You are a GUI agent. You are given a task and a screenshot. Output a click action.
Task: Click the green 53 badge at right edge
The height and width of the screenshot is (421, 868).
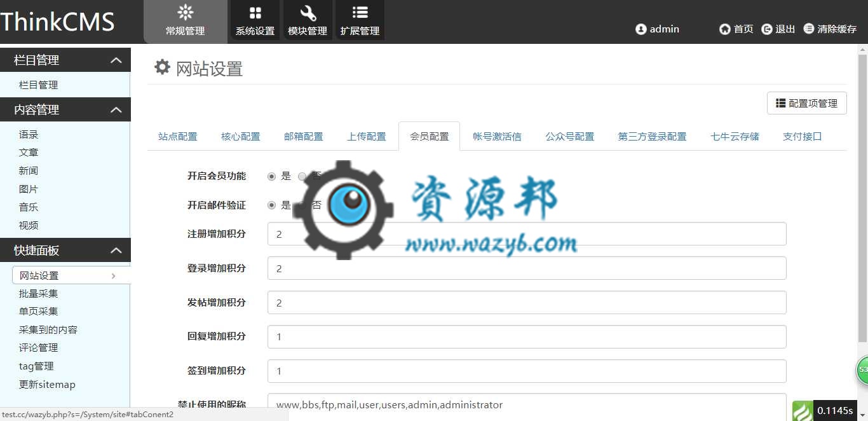coord(862,369)
